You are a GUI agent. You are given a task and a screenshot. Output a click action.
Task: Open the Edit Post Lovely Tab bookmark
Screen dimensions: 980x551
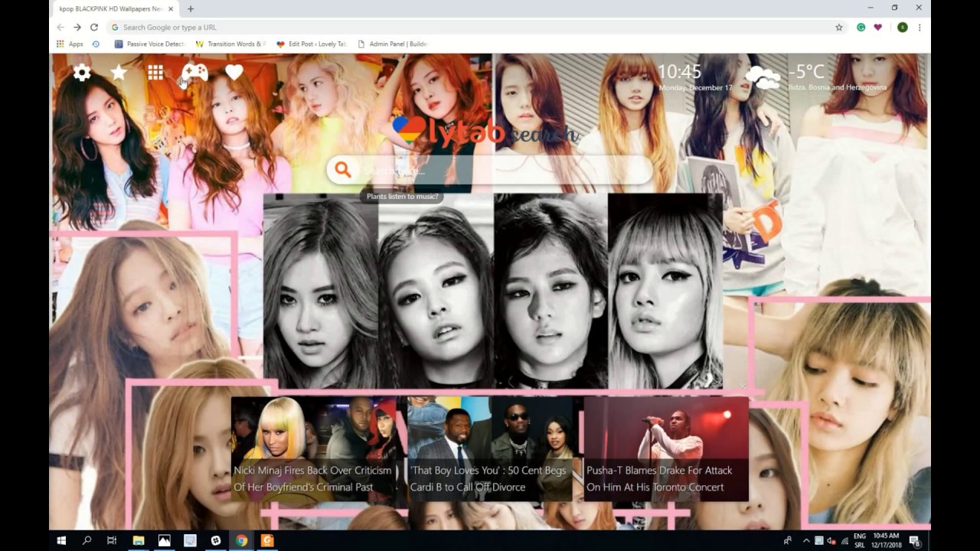coord(312,44)
